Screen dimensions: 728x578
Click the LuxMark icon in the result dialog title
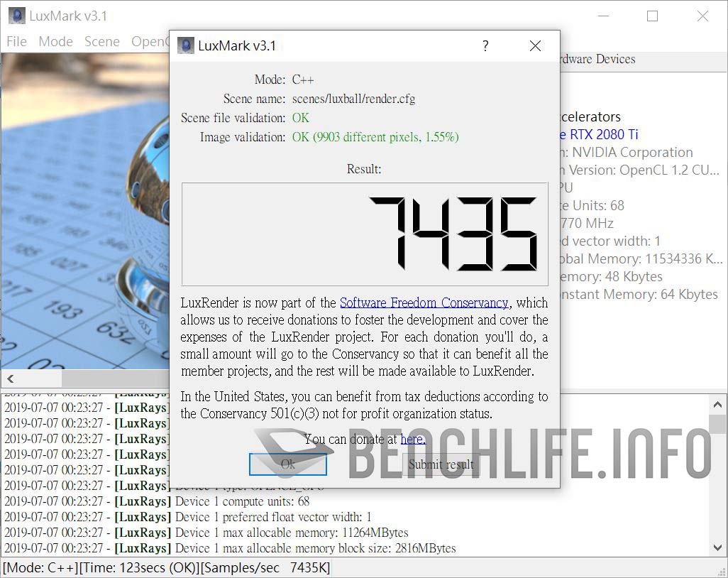185,46
